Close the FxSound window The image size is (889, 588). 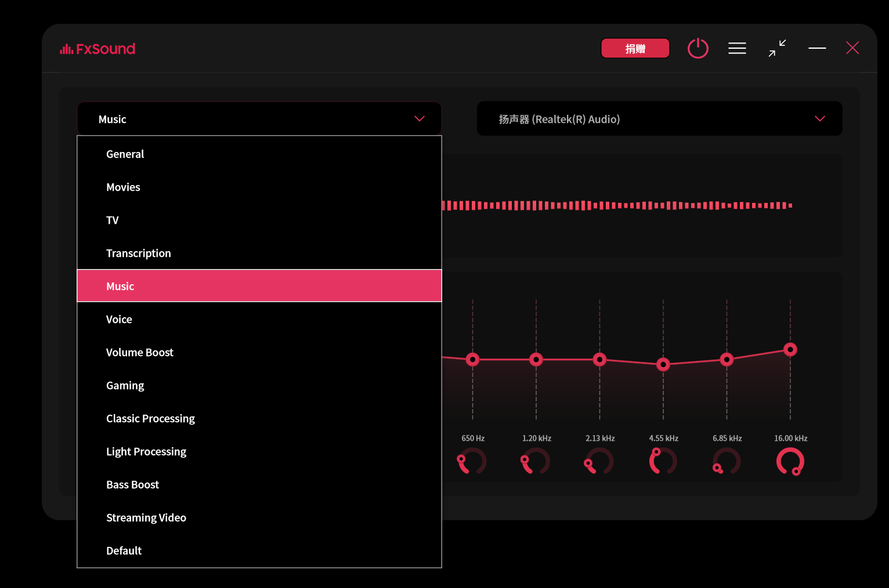[x=852, y=48]
